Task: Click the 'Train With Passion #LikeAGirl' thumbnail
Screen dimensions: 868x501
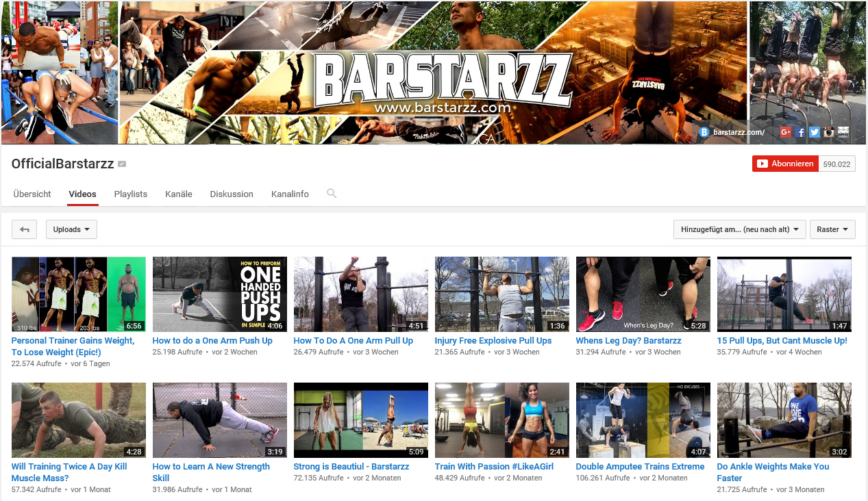Action: (501, 420)
